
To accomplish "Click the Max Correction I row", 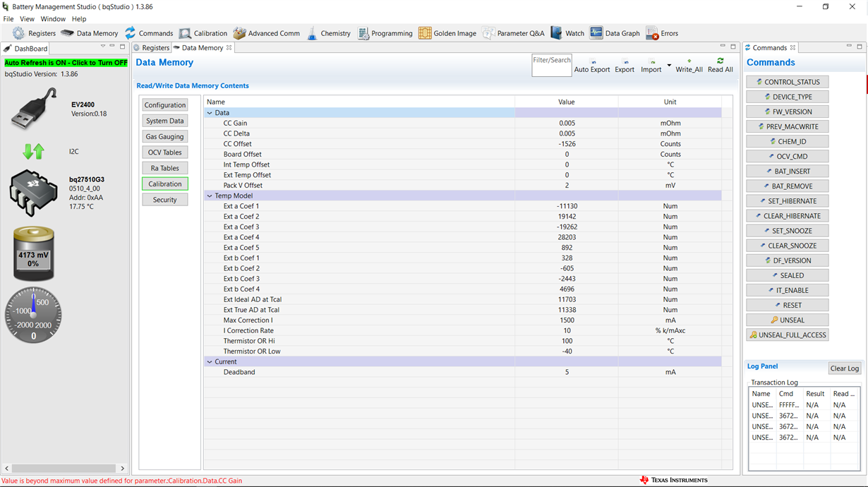I will click(463, 320).
